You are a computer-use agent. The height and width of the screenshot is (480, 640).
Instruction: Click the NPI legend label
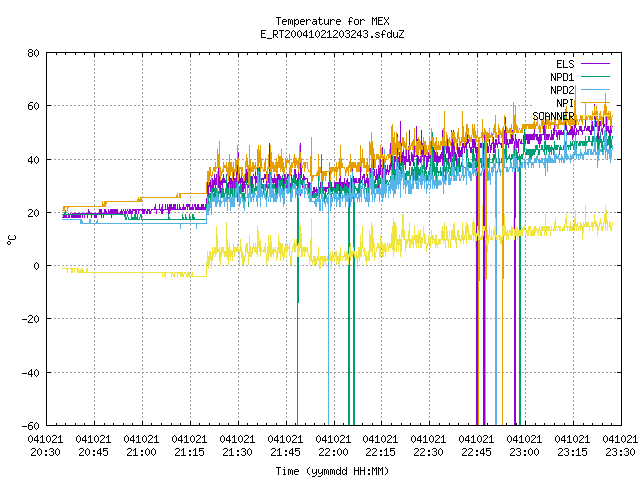tap(565, 103)
